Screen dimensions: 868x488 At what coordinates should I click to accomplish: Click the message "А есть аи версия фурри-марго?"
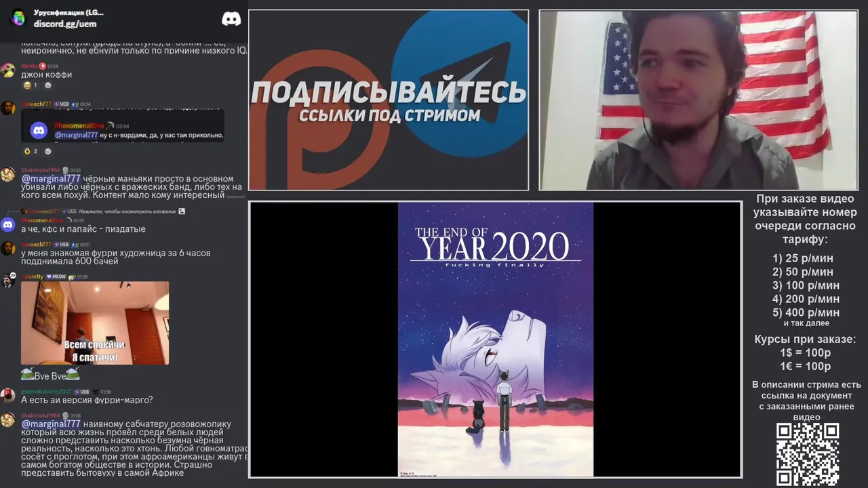coord(87,400)
